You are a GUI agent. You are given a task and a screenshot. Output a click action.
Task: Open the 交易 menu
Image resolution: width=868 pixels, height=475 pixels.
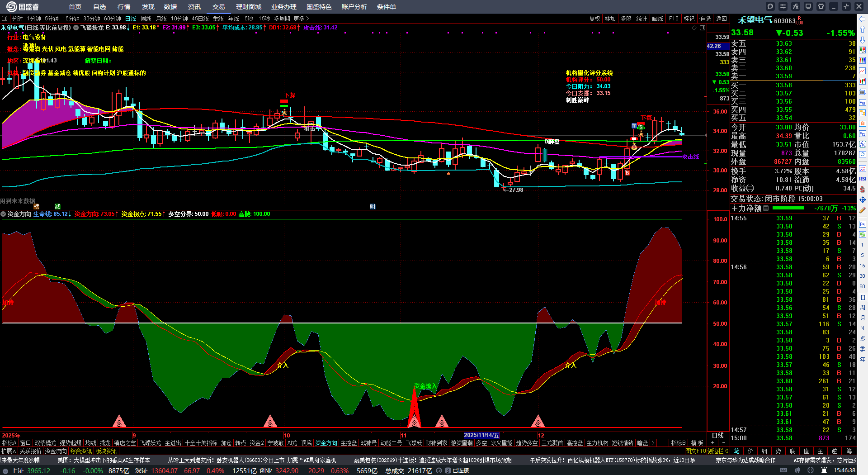coord(219,7)
